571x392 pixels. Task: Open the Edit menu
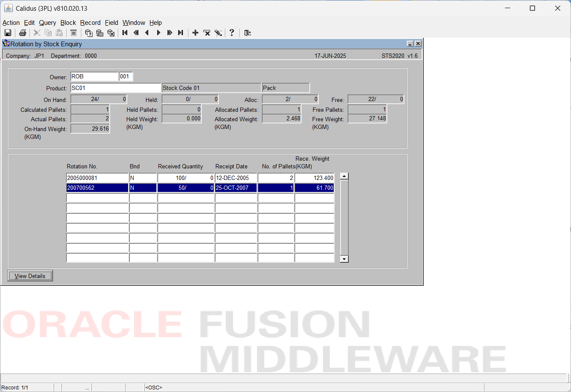point(29,23)
